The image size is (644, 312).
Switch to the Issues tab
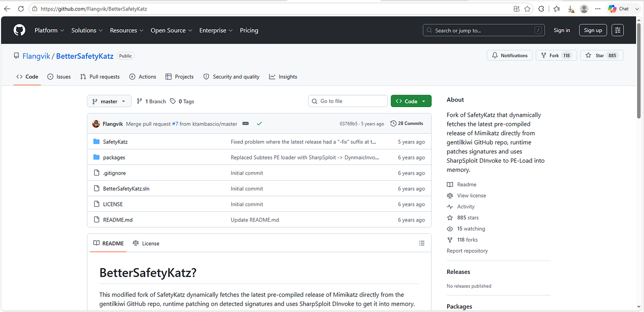coord(59,77)
